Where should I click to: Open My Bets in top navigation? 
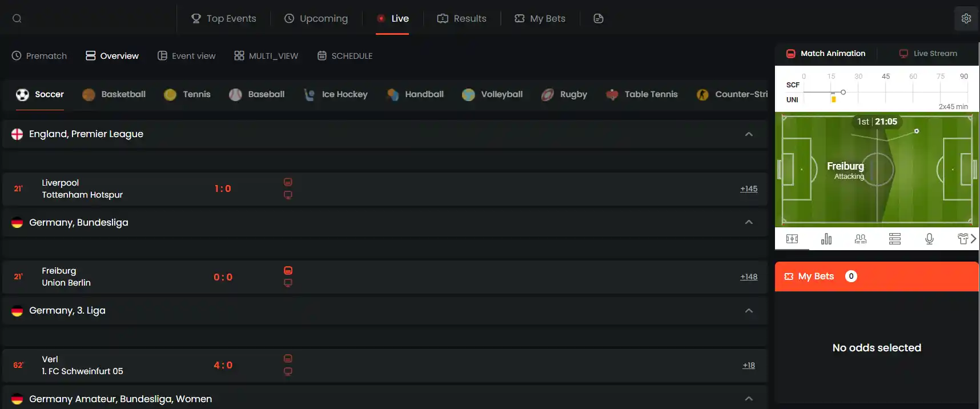pos(540,18)
